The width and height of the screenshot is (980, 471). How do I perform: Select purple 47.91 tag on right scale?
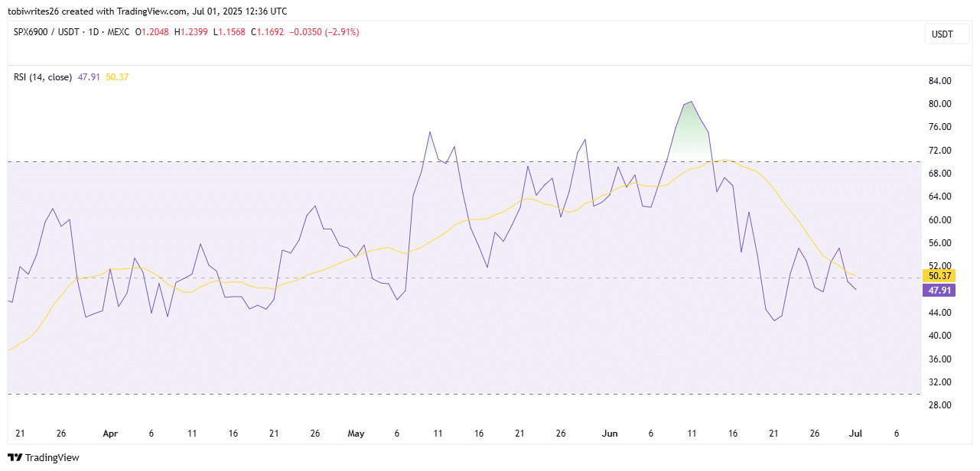(939, 291)
